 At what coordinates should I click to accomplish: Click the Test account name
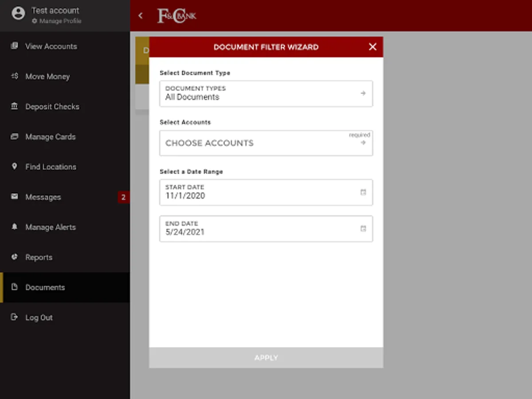click(x=55, y=10)
